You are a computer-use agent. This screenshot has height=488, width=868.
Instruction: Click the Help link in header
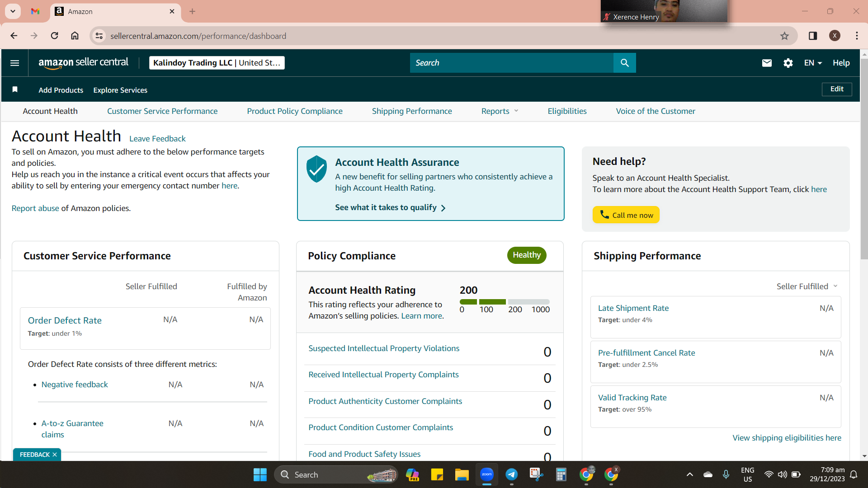[841, 63]
